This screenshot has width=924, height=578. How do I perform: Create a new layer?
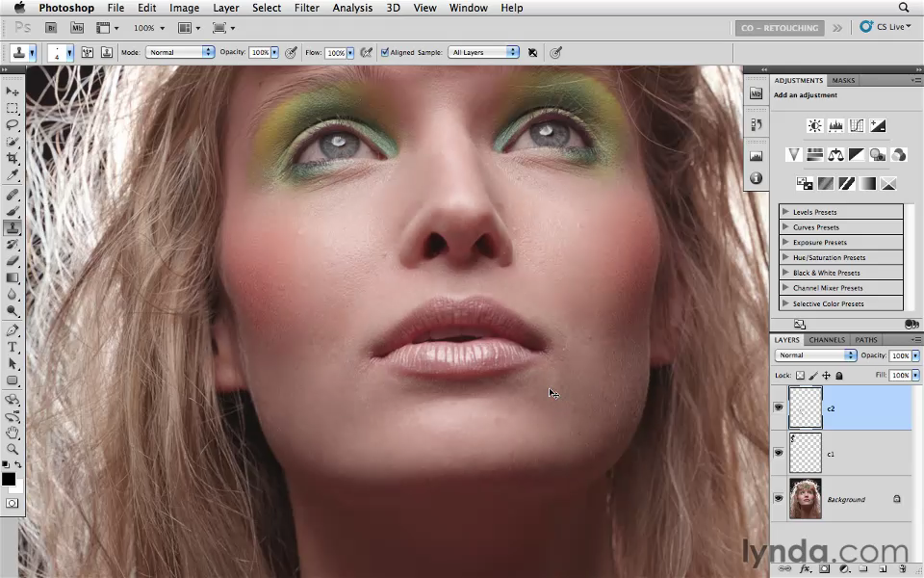point(884,569)
